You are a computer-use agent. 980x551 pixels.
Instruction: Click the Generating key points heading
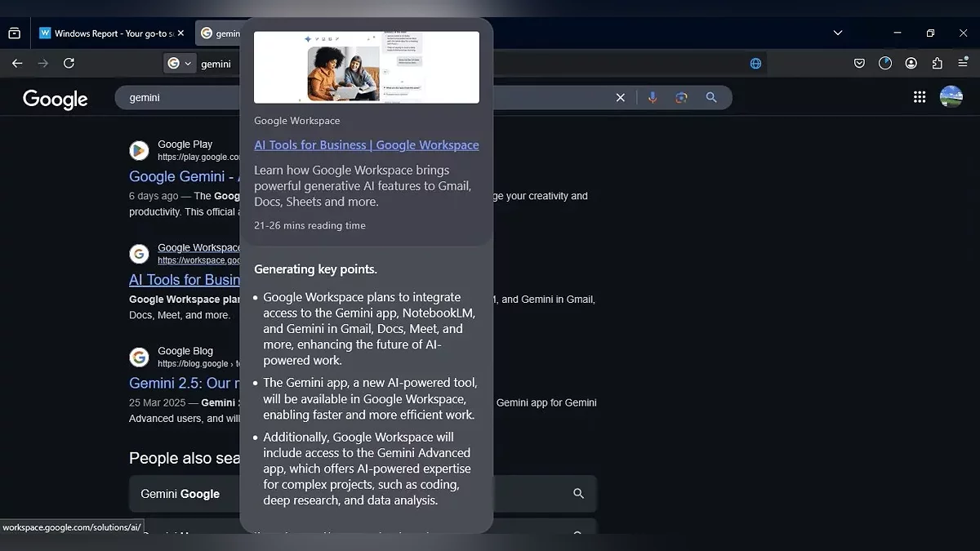click(x=315, y=269)
